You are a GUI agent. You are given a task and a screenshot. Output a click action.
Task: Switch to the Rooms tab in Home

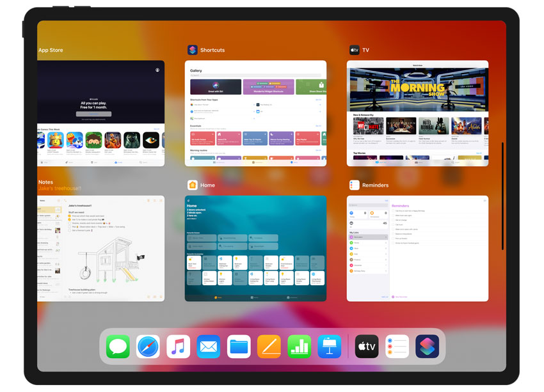pos(254,297)
